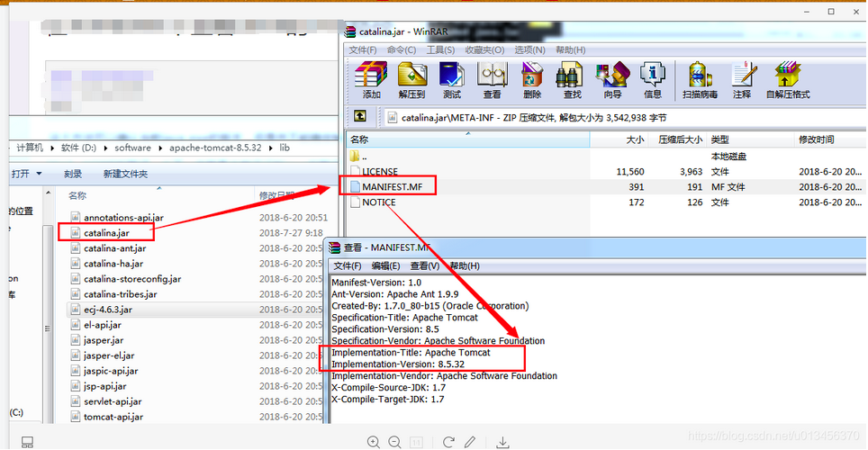Expand breadcrumb arrow after software
Image resolution: width=868 pixels, height=450 pixels.
point(160,148)
